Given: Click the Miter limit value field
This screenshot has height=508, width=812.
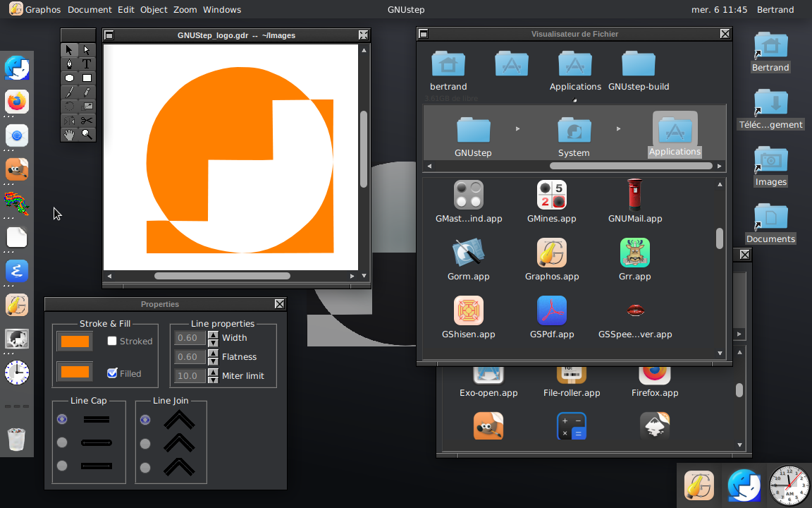Looking at the screenshot, I should coord(190,376).
